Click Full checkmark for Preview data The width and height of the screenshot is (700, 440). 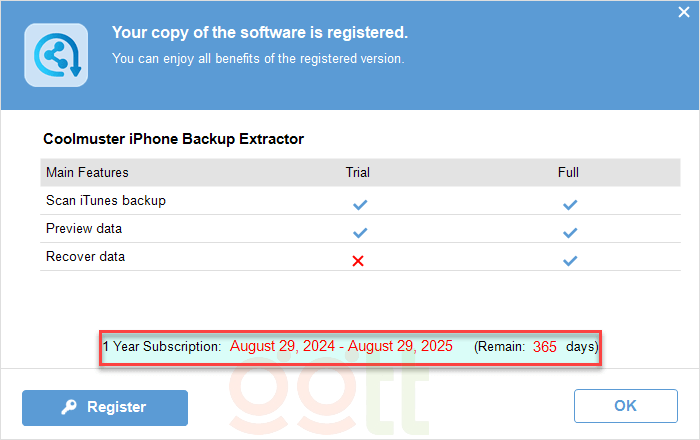[569, 232]
